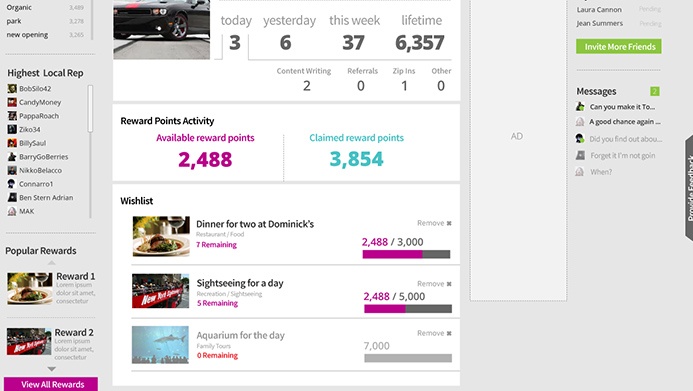This screenshot has height=391, width=693.
Task: Click the Claimed reward points value 3,854
Action: pyautogui.click(x=356, y=159)
